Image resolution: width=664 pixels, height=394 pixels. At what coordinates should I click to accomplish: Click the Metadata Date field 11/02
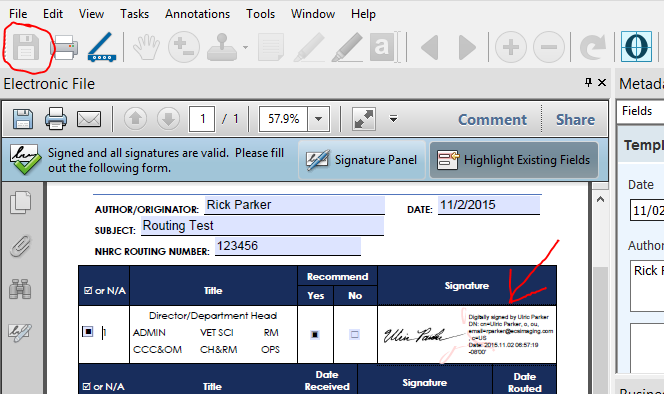tap(647, 211)
